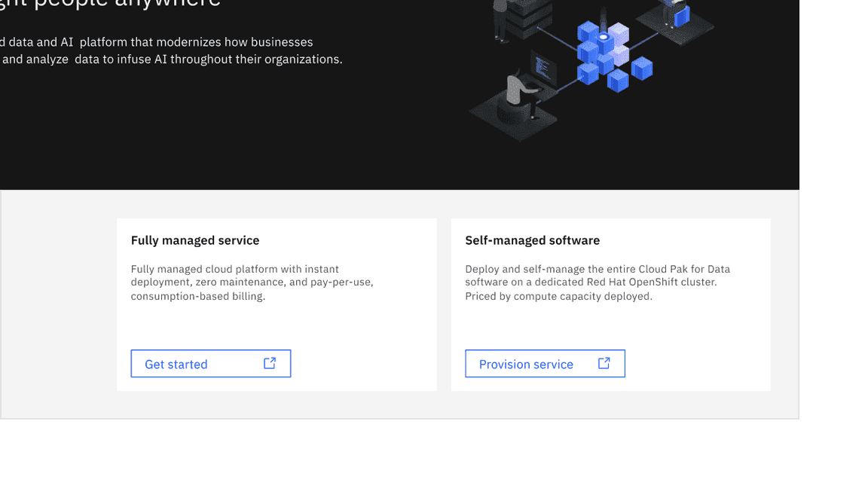
Task: Click the Red Hat OpenShift description text
Action: [x=597, y=282]
